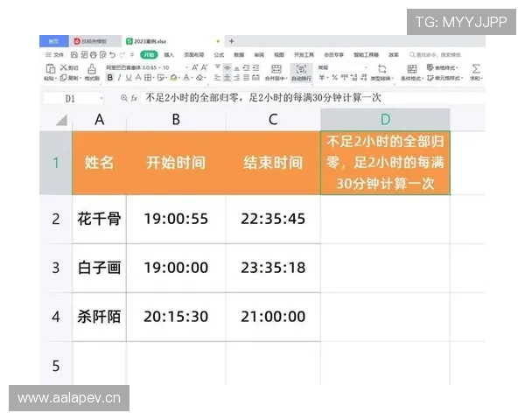525x420 pixels.
Task: Switch to the 开发工具 Developer ribbon tab
Action: tap(304, 54)
